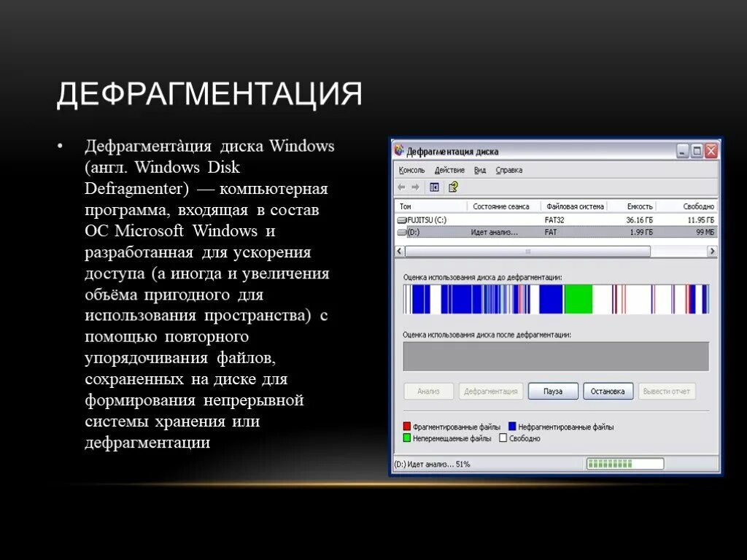This screenshot has height=560, width=747.
Task: Click the 36.16 ГБ capacity cell
Action: [639, 220]
